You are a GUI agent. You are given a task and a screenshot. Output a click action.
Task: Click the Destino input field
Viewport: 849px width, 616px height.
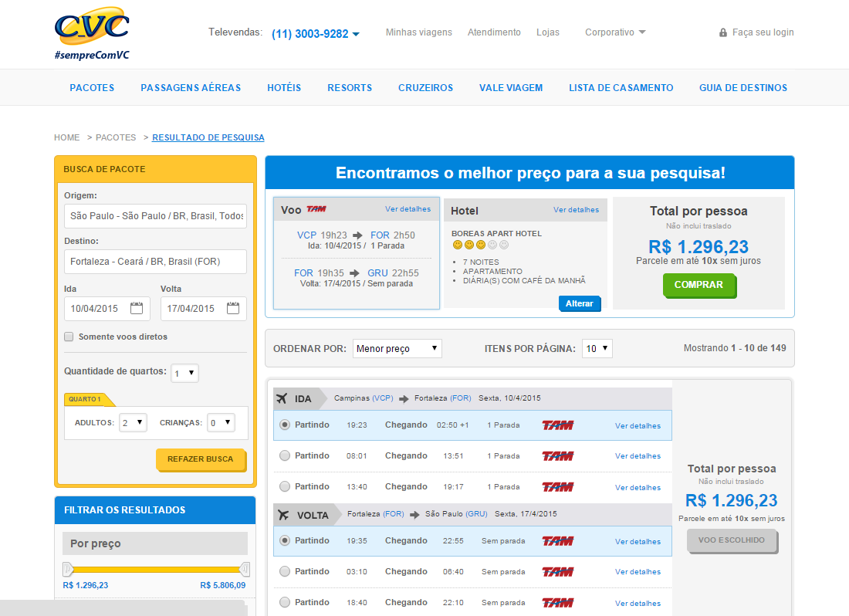click(155, 262)
